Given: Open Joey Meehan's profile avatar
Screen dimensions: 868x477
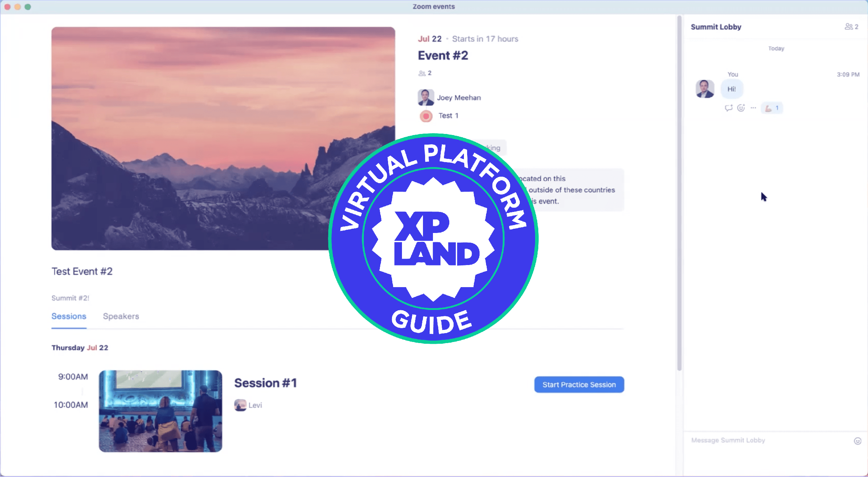Looking at the screenshot, I should (x=426, y=97).
